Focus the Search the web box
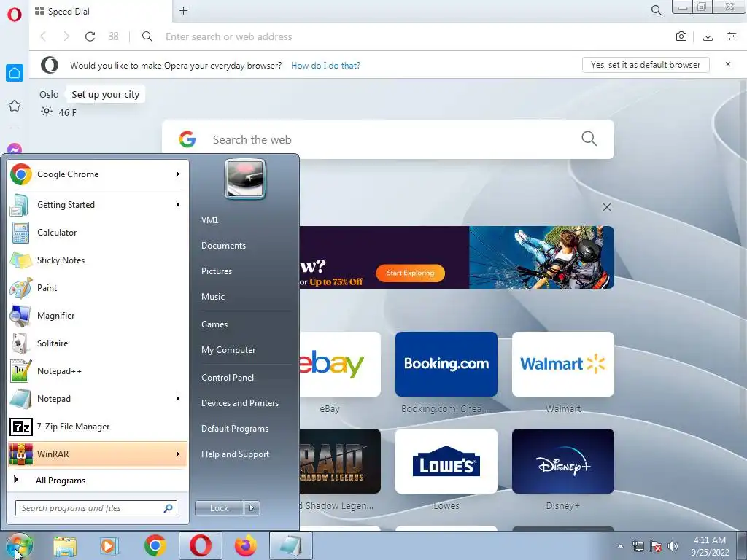This screenshot has width=747, height=560. (388, 139)
